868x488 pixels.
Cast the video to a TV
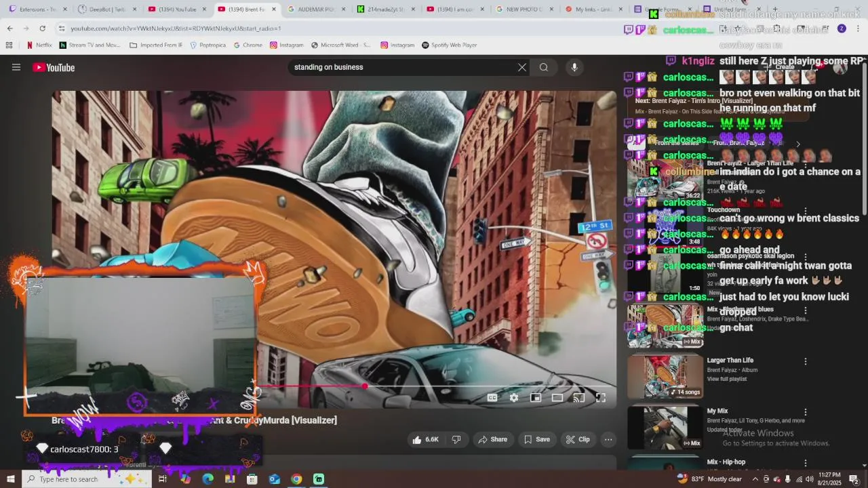tap(579, 398)
